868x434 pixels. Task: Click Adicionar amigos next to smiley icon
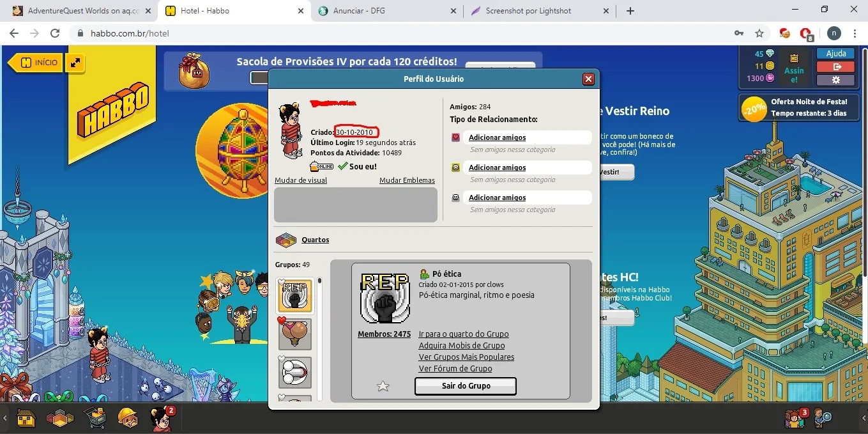(498, 167)
